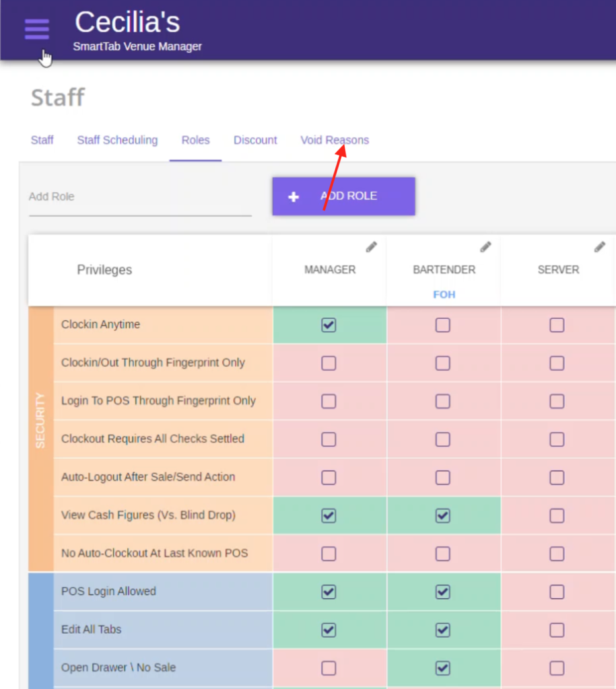This screenshot has width=616, height=689.
Task: Uncheck View Cash Figures for BARTENDER
Action: (444, 515)
